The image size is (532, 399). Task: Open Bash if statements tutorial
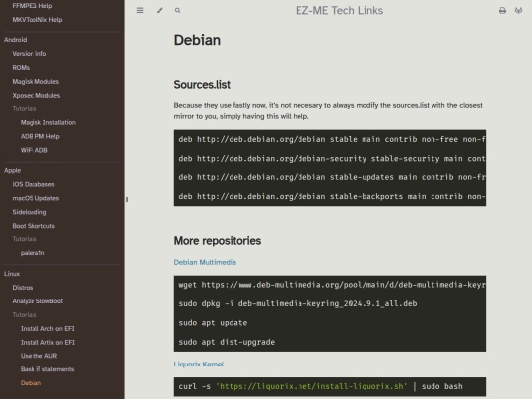[x=47, y=369]
